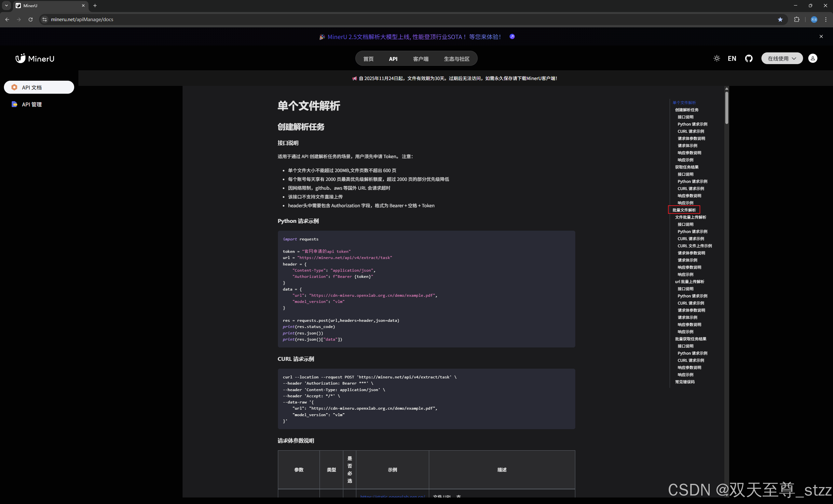Viewport: 833px width, 504px height.
Task: Click the MinerU 2.5 announcement text
Action: (414, 37)
